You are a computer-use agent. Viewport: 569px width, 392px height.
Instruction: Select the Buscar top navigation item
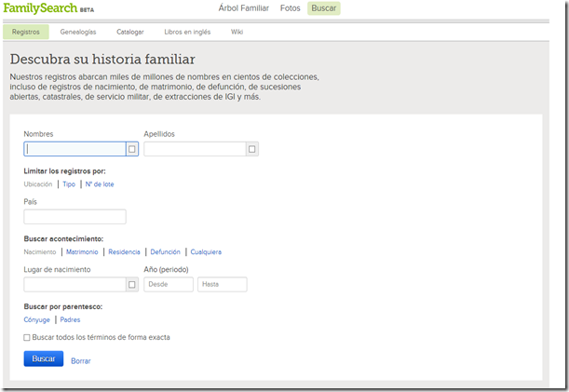[324, 8]
